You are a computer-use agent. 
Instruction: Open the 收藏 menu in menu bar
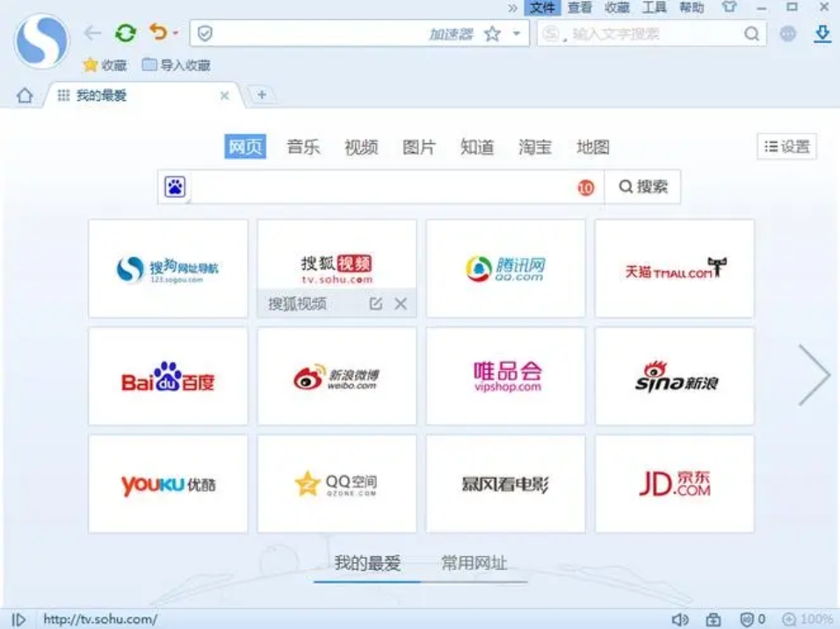[x=617, y=8]
